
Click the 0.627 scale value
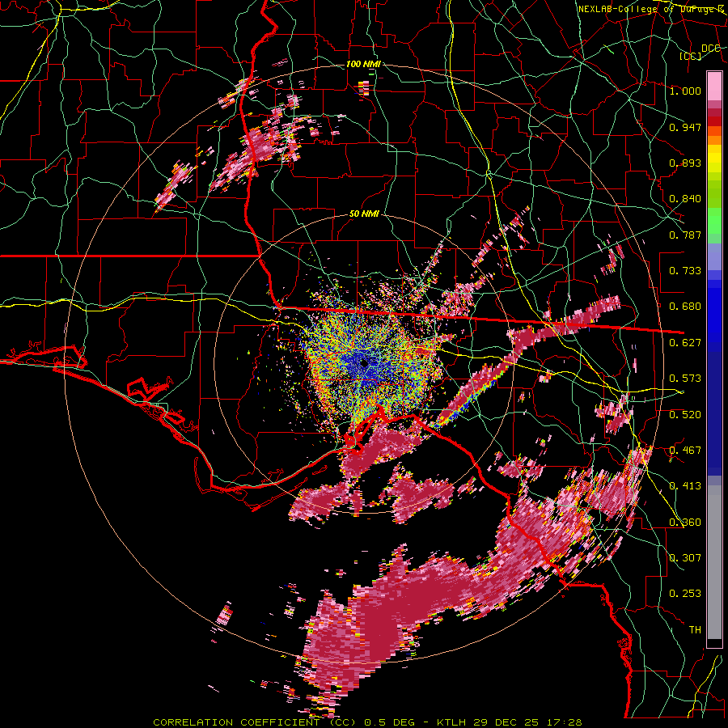[x=685, y=343]
